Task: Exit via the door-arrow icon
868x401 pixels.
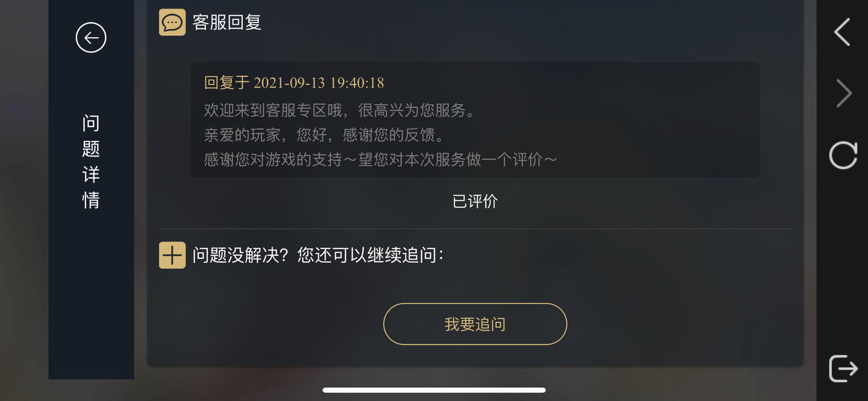Action: click(843, 369)
